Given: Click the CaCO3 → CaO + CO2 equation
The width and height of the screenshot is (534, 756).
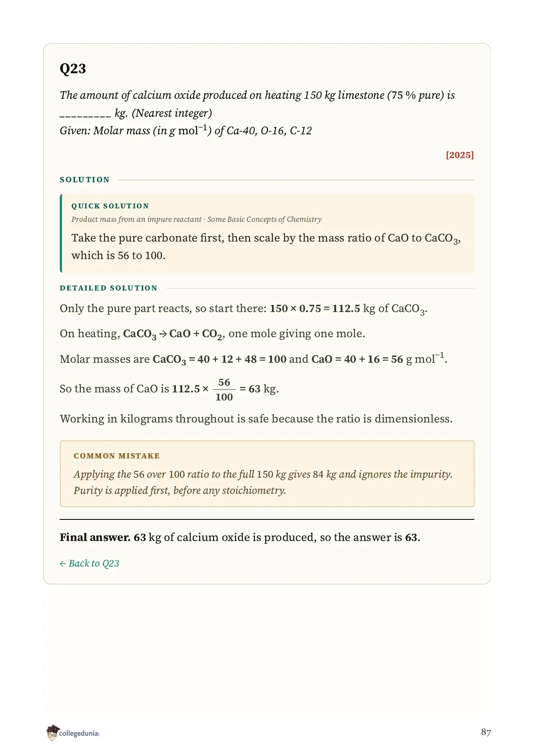Looking at the screenshot, I should (173, 334).
